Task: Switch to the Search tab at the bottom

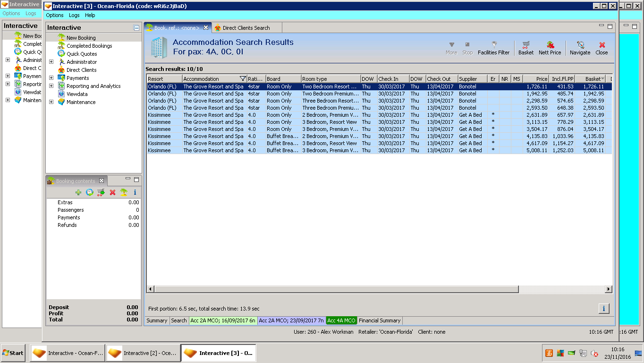Action: [179, 320]
